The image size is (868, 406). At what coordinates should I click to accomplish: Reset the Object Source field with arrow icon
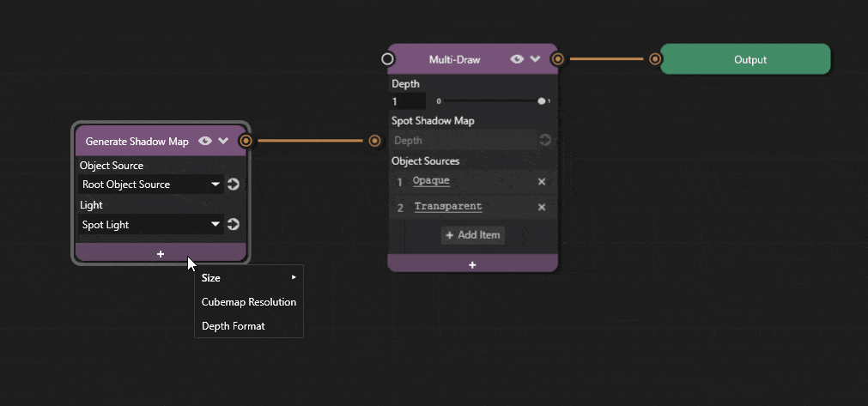[x=233, y=185]
